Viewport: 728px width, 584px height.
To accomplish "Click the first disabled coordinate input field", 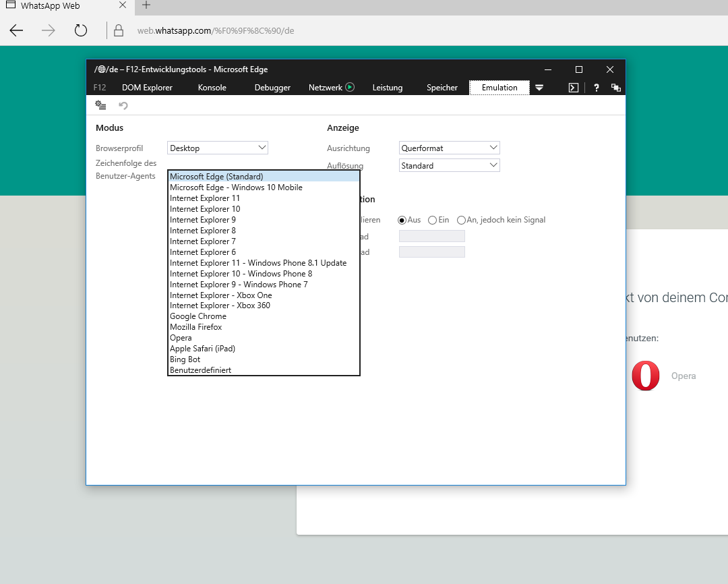I will (432, 236).
